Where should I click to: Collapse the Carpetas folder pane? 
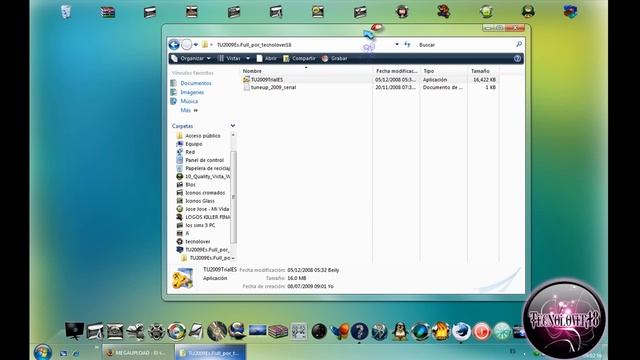pyautogui.click(x=233, y=126)
